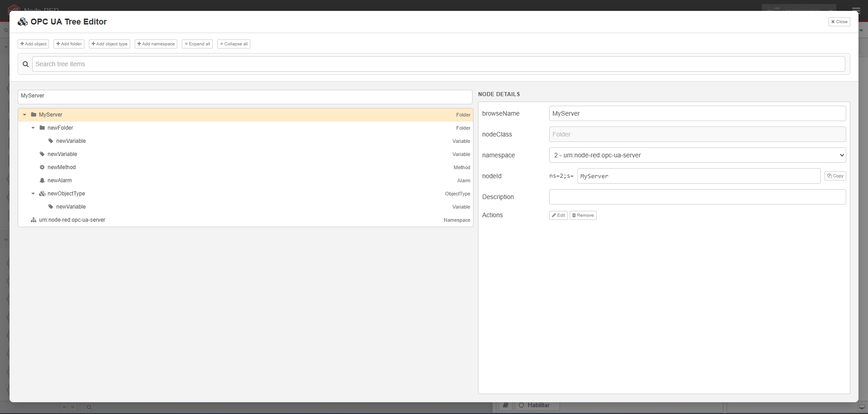This screenshot has width=868, height=414.
Task: Click the Add object type button
Action: 109,44
